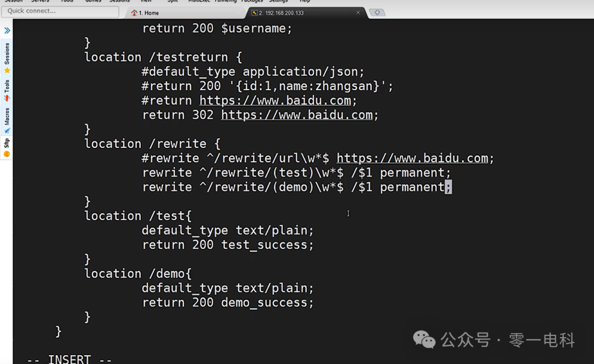
Task: Expand the left sidebar with the double chevron
Action: tap(7, 30)
